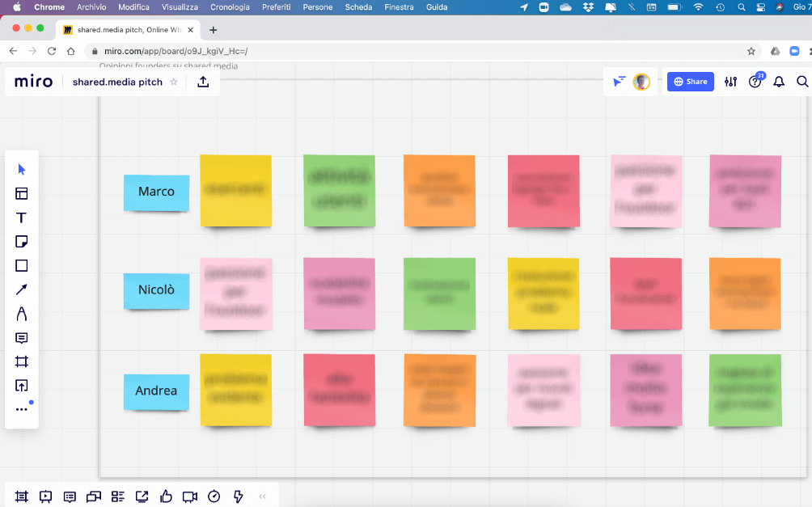Image resolution: width=812 pixels, height=507 pixels.
Task: Pick the Shape rectangle tool
Action: [22, 266]
